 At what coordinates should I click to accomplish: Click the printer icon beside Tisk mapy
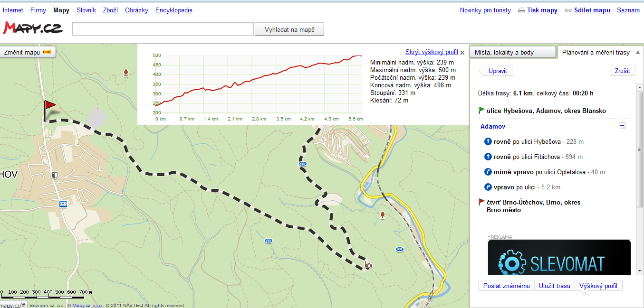pyautogui.click(x=521, y=10)
